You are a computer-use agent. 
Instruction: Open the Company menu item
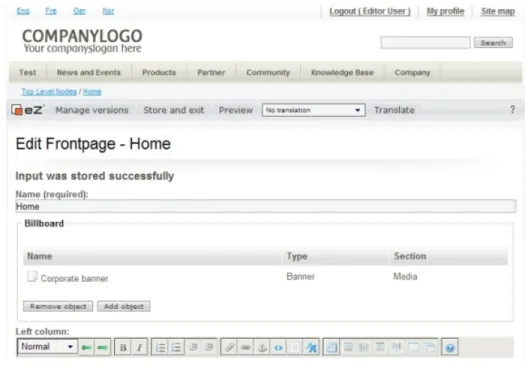tap(412, 72)
